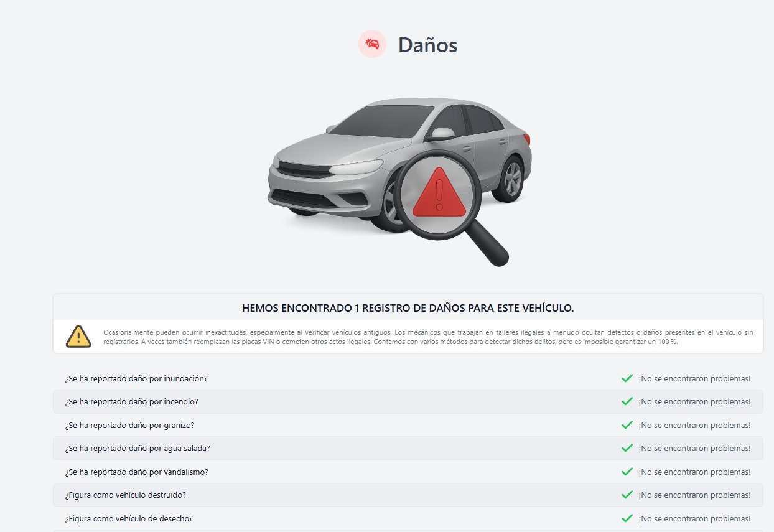The width and height of the screenshot is (774, 532).
Task: Click the green checkmark for scrap vehicle
Action: pyautogui.click(x=627, y=518)
